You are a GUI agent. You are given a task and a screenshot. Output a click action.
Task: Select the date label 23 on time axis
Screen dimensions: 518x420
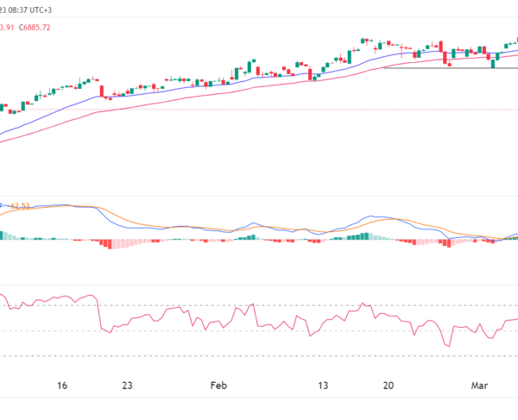click(127, 386)
